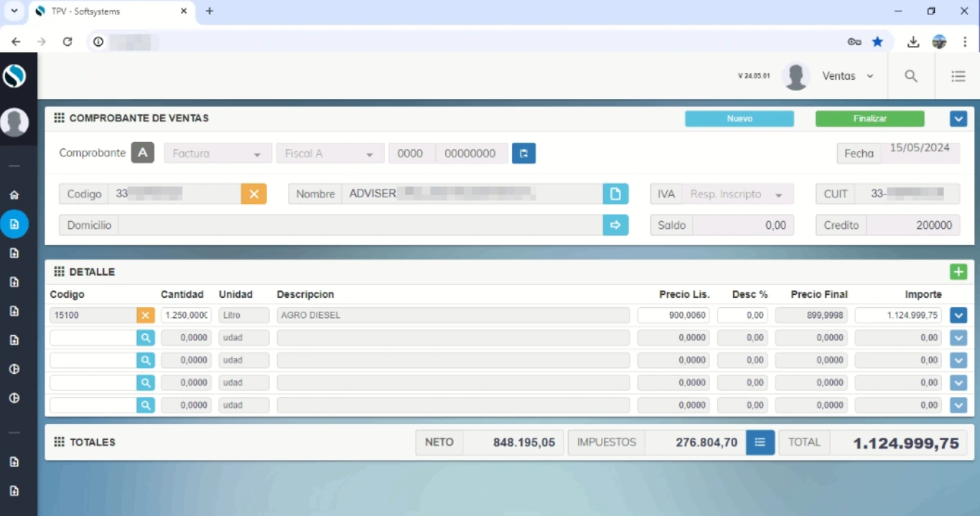Remove product code 15100 with orange X
The image size is (980, 516).
click(x=146, y=315)
